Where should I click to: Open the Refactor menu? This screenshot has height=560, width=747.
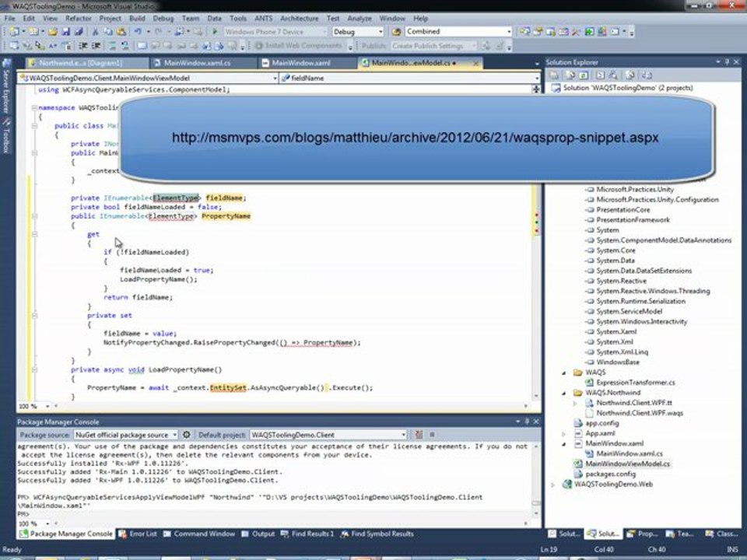78,19
